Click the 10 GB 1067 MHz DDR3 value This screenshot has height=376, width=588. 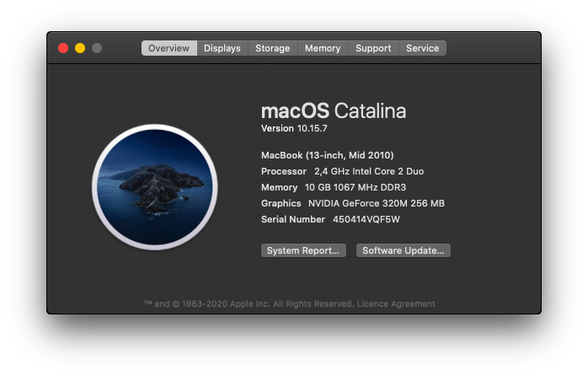(355, 188)
